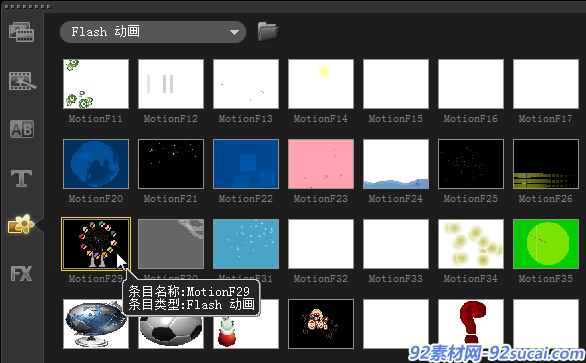Choose the soccer ball thumbnail
This screenshot has height=363, width=586.
[171, 332]
